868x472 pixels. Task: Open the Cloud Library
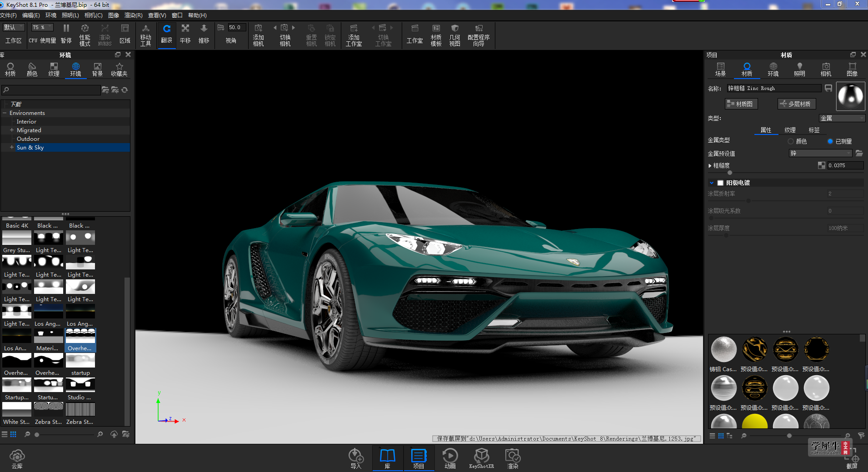click(17, 458)
